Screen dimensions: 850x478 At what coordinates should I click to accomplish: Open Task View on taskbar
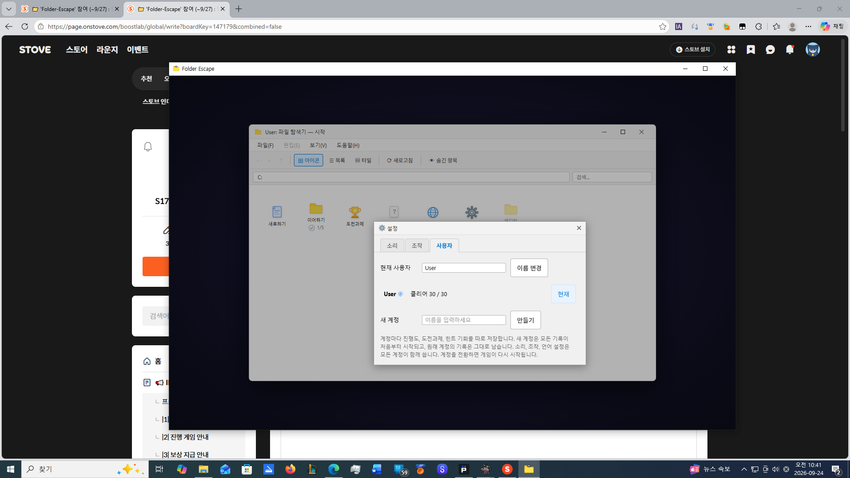pos(159,469)
